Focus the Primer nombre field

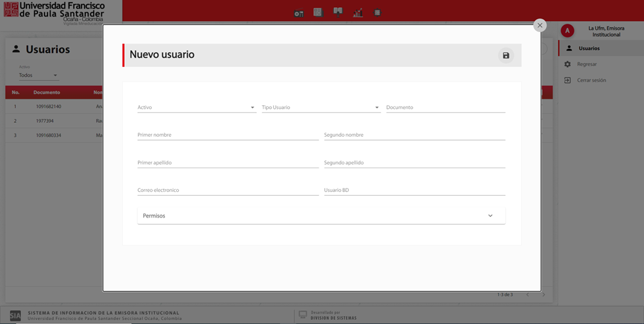pyautogui.click(x=227, y=135)
